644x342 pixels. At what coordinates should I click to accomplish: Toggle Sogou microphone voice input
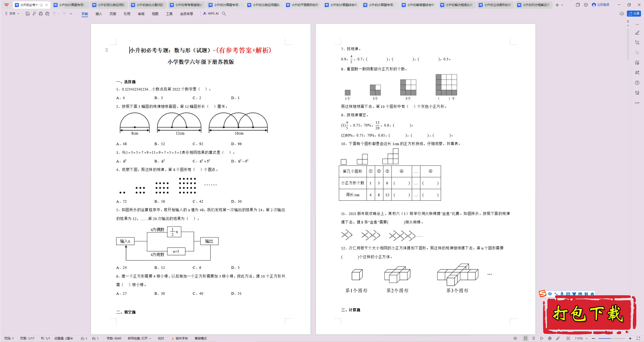(562, 294)
